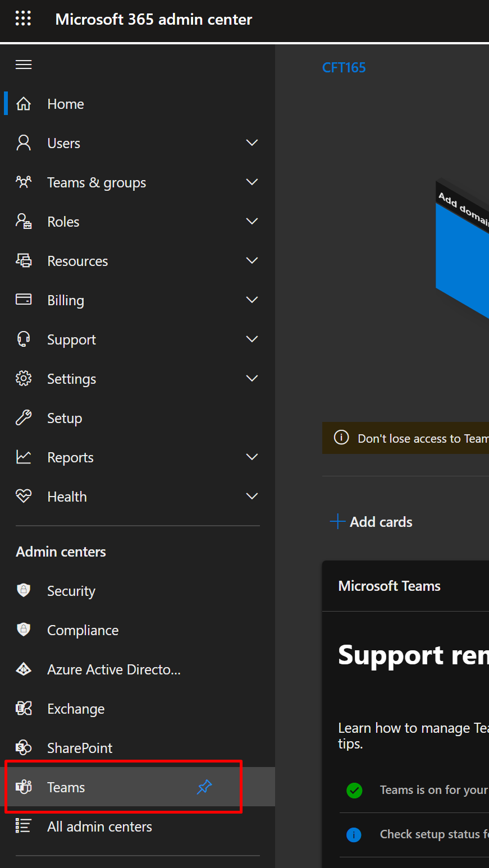Click the SharePoint admin center icon
Viewport: 489px width, 868px height.
point(24,747)
